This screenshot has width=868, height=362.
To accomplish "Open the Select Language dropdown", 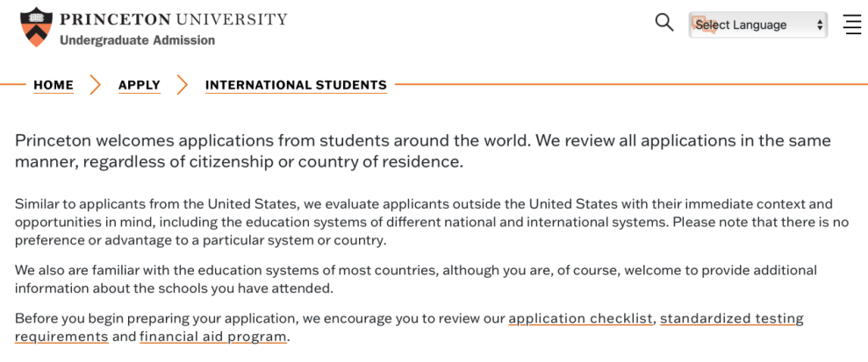I will point(757,25).
